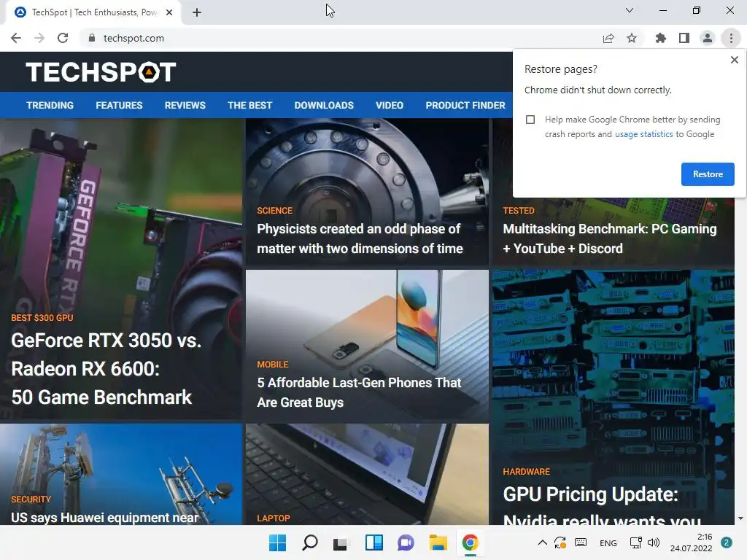The image size is (747, 560).
Task: Close the Restore pages popup
Action: click(x=734, y=60)
